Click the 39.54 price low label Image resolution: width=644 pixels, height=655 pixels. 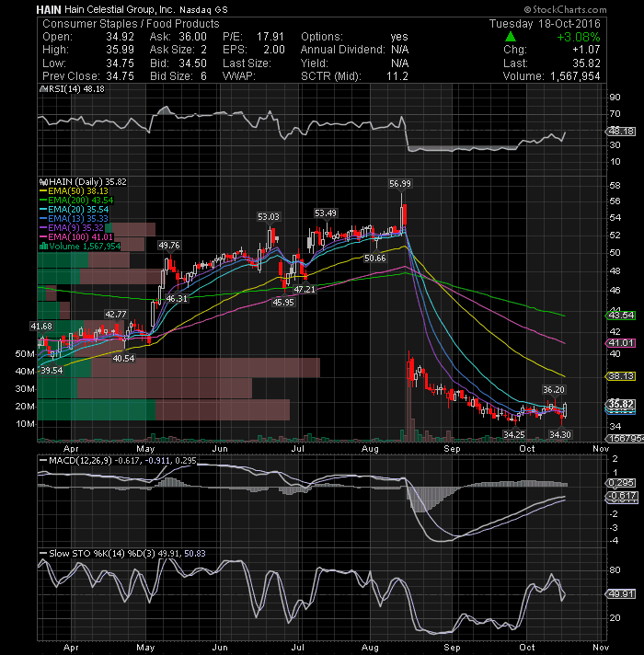point(52,371)
